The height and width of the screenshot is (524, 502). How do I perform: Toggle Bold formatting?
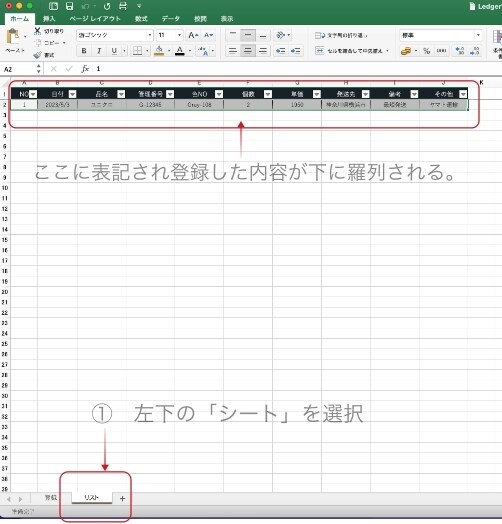84,51
